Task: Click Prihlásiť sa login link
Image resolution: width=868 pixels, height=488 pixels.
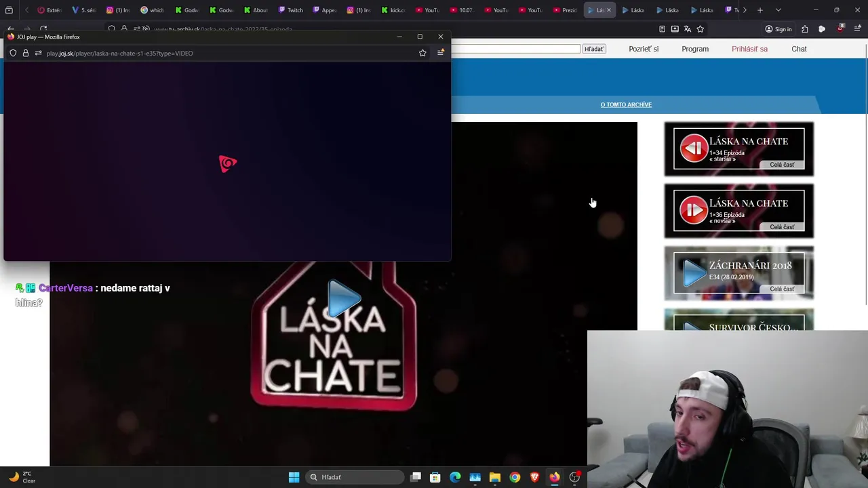Action: 749,49
